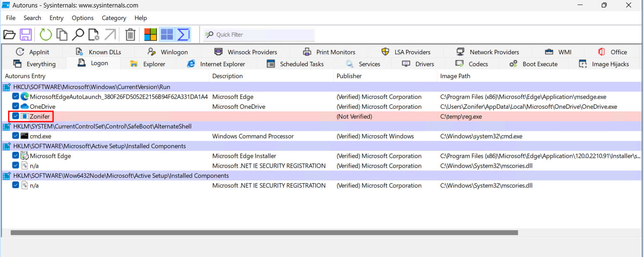Toggle the blue Windows logo Microsoft filter
Screen dimensions: 644x257
(x=167, y=34)
